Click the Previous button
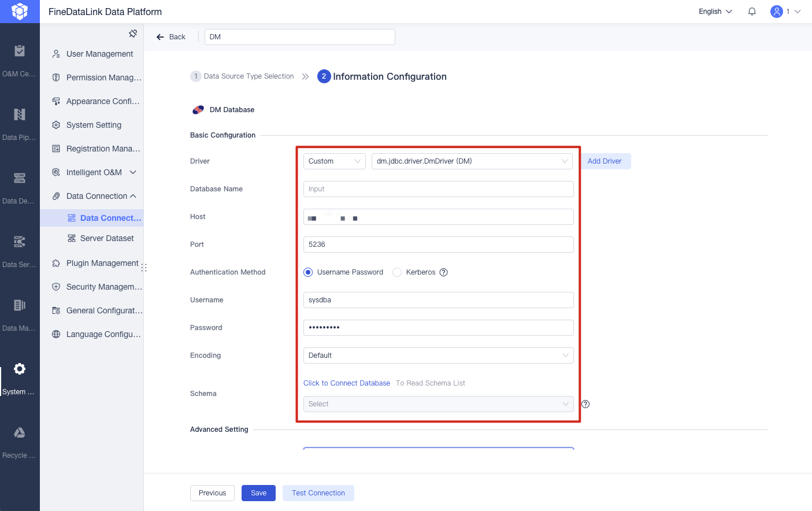 [x=212, y=493]
